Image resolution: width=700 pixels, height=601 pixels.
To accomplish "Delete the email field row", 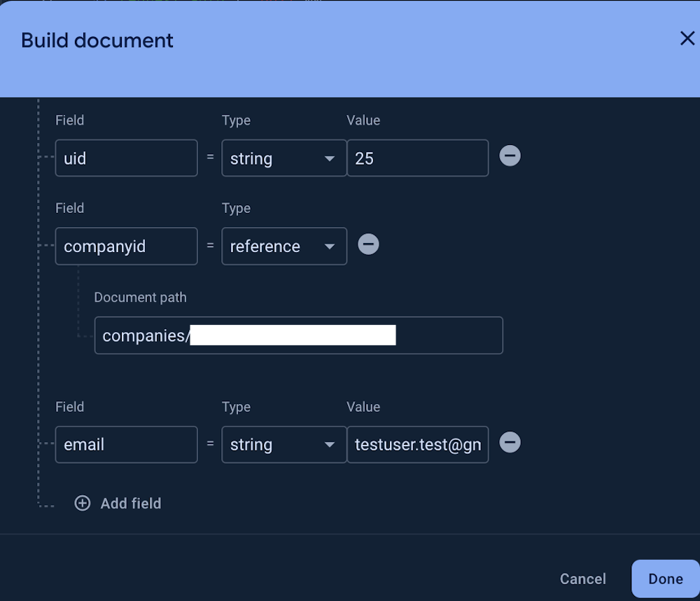I will (510, 443).
